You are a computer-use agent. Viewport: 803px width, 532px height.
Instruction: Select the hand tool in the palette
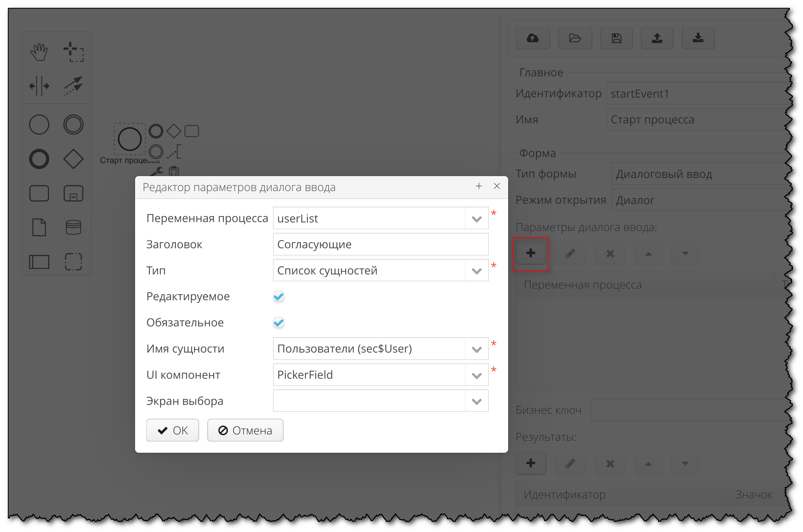click(39, 52)
